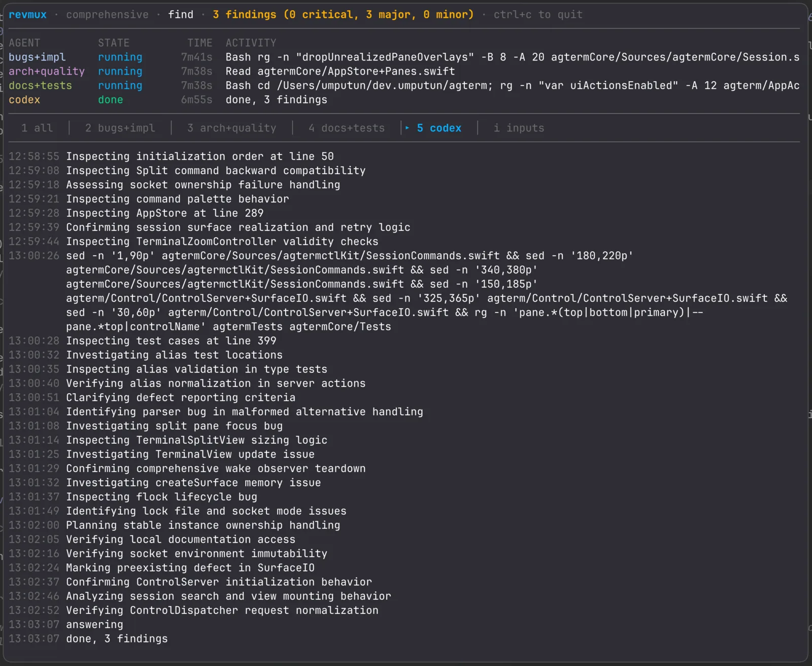Select the 'codex' agent row name
The height and width of the screenshot is (666, 812).
click(24, 100)
